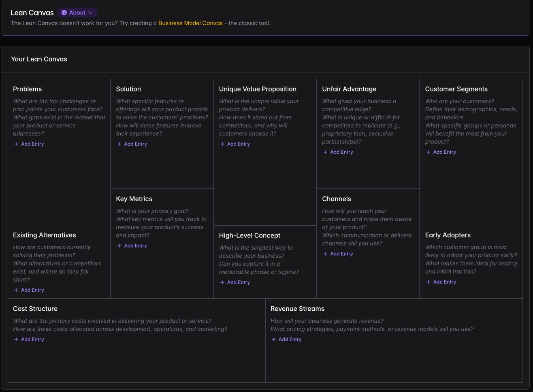Image resolution: width=533 pixels, height=392 pixels.
Task: Click the Lean Canvas page title
Action: click(32, 13)
